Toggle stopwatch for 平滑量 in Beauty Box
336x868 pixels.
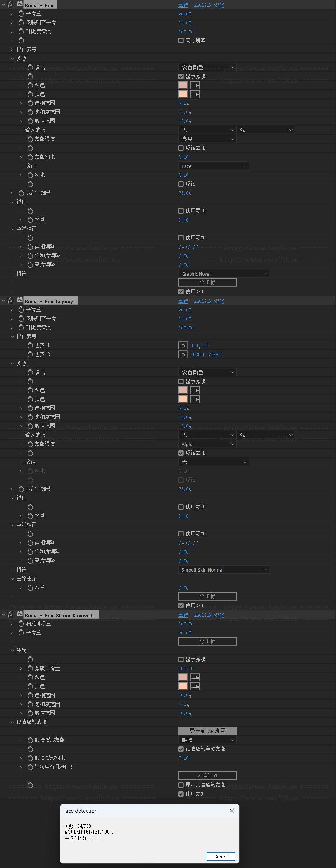click(x=21, y=14)
